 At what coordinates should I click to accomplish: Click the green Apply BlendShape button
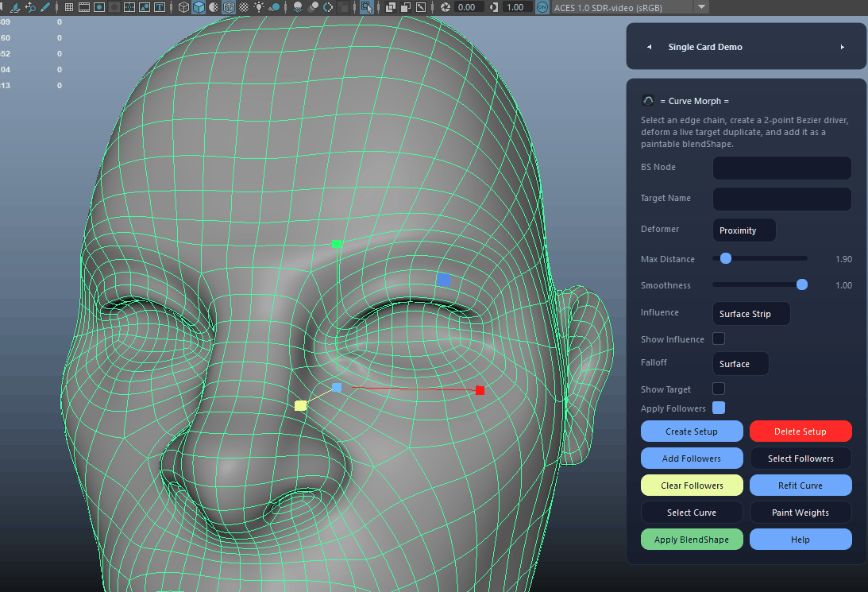(692, 540)
